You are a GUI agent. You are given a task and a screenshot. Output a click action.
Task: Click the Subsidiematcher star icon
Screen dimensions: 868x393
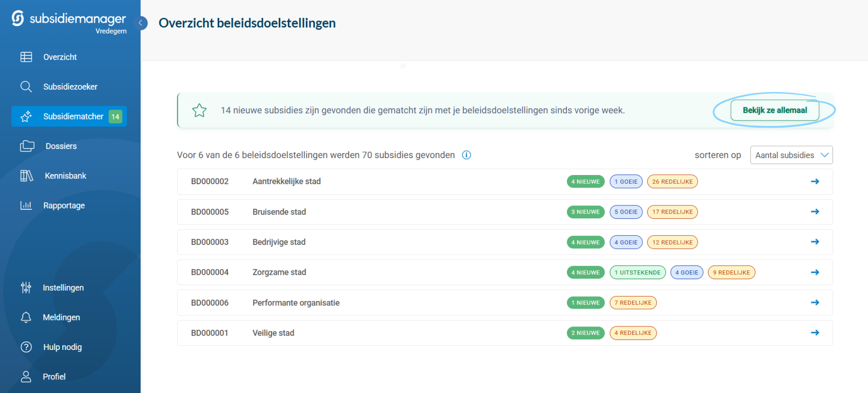(x=26, y=116)
